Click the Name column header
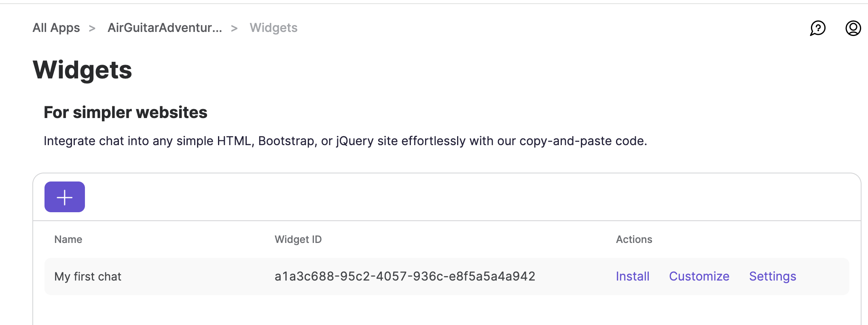 click(x=68, y=239)
